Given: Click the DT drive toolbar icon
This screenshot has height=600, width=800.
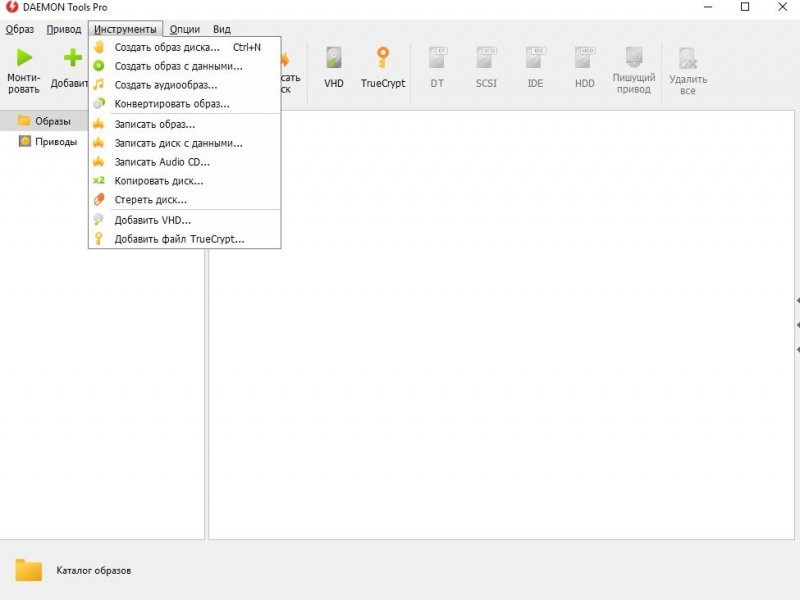Looking at the screenshot, I should [x=437, y=58].
